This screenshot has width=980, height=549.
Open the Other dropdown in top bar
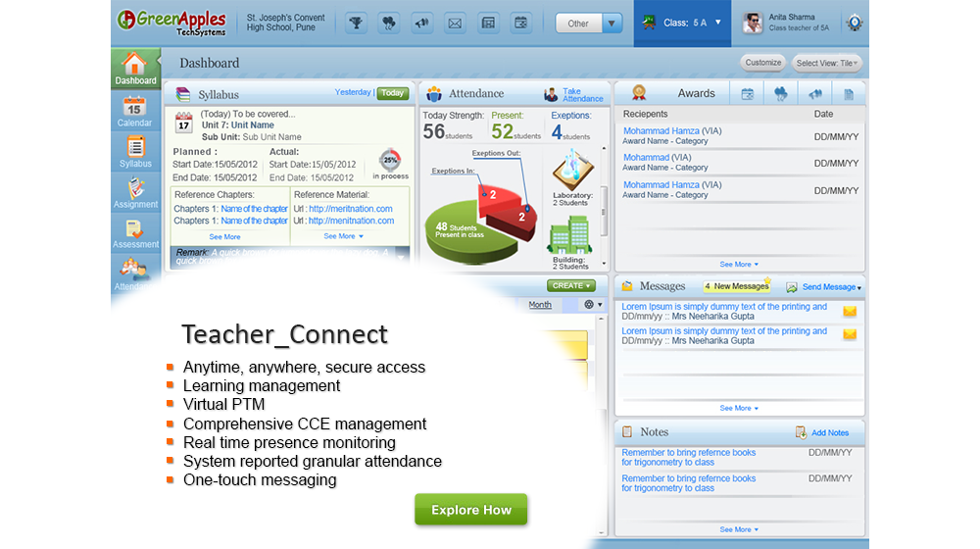589,24
